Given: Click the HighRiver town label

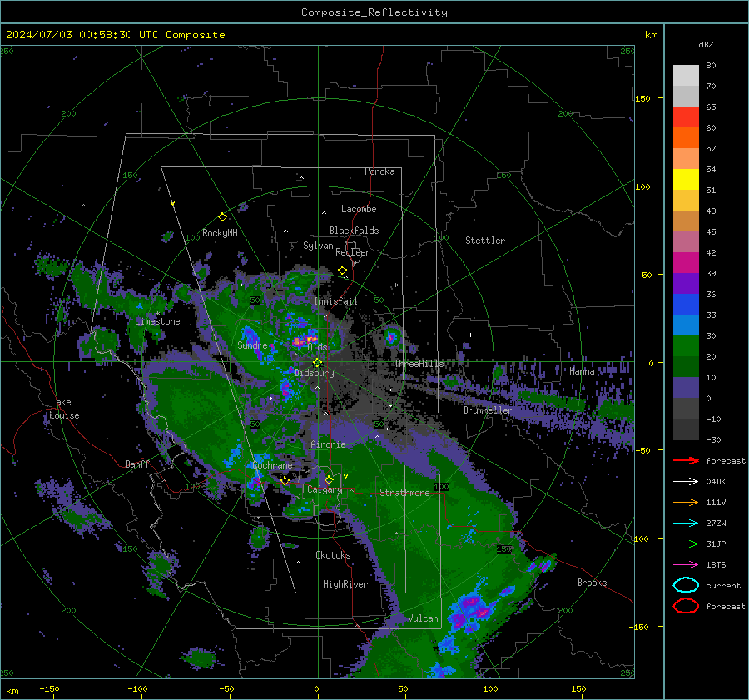Looking at the screenshot, I should click(345, 584).
